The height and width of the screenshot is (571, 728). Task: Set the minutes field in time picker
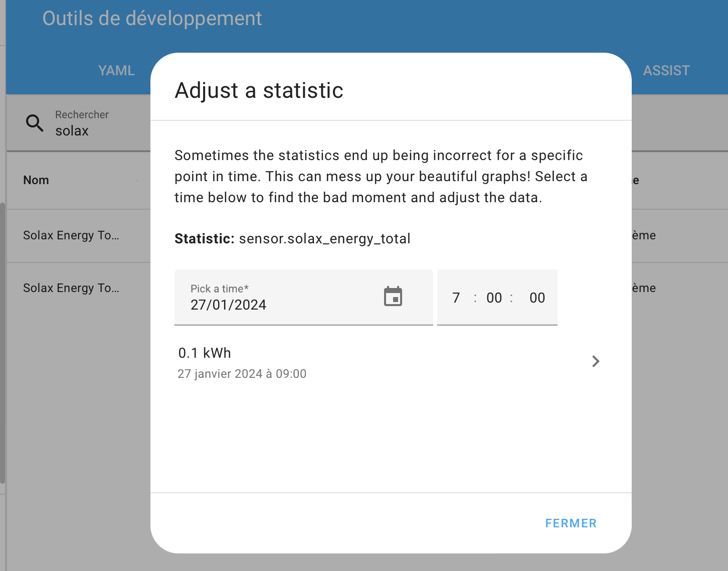click(x=494, y=298)
